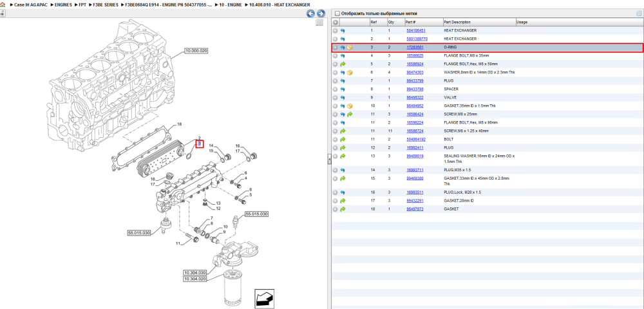Go to 10 - ENGINE breadcrumb

pyautogui.click(x=231, y=5)
